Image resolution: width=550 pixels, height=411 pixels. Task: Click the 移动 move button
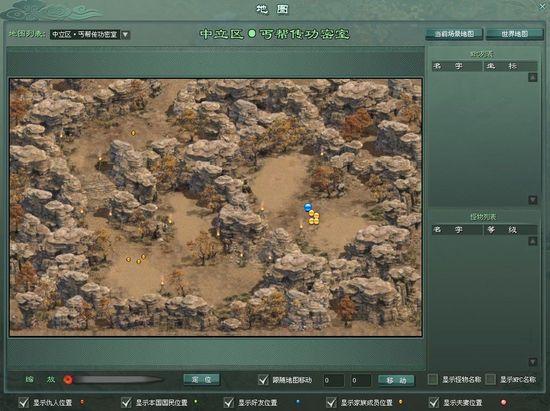[x=396, y=380]
